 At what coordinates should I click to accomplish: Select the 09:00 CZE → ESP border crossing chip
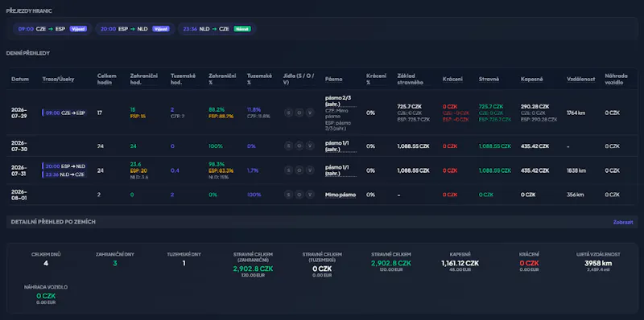tap(52, 29)
